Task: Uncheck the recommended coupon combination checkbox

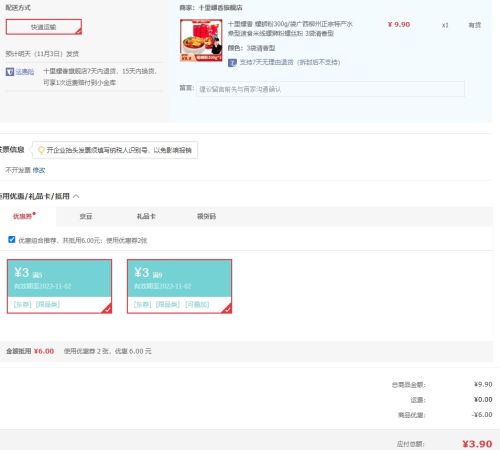Action: [x=12, y=240]
